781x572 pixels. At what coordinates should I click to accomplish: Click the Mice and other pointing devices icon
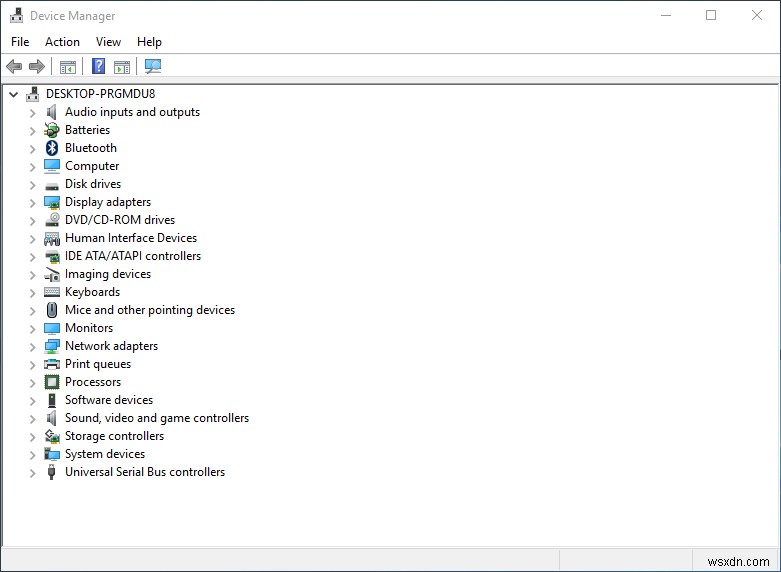click(52, 310)
